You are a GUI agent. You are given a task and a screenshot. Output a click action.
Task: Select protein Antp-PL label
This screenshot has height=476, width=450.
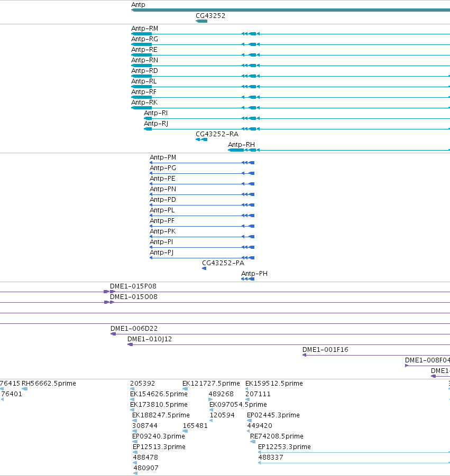point(162,210)
